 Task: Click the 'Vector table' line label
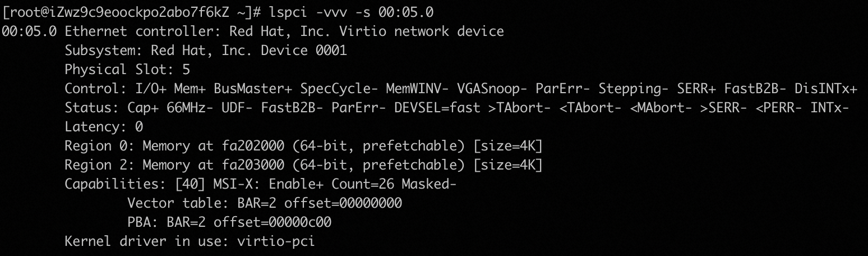point(170,203)
